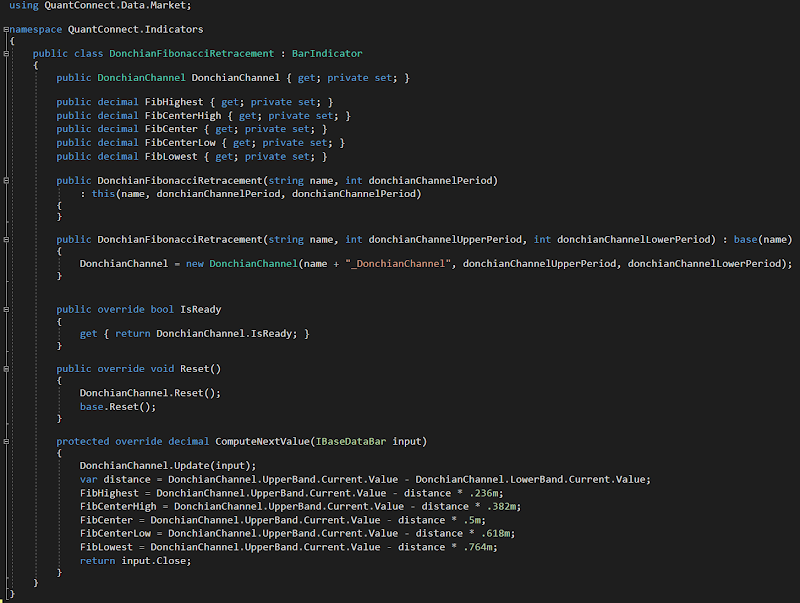The height and width of the screenshot is (603, 800).
Task: Click return DonchianChannel.IsReady statement
Action: coord(206,334)
